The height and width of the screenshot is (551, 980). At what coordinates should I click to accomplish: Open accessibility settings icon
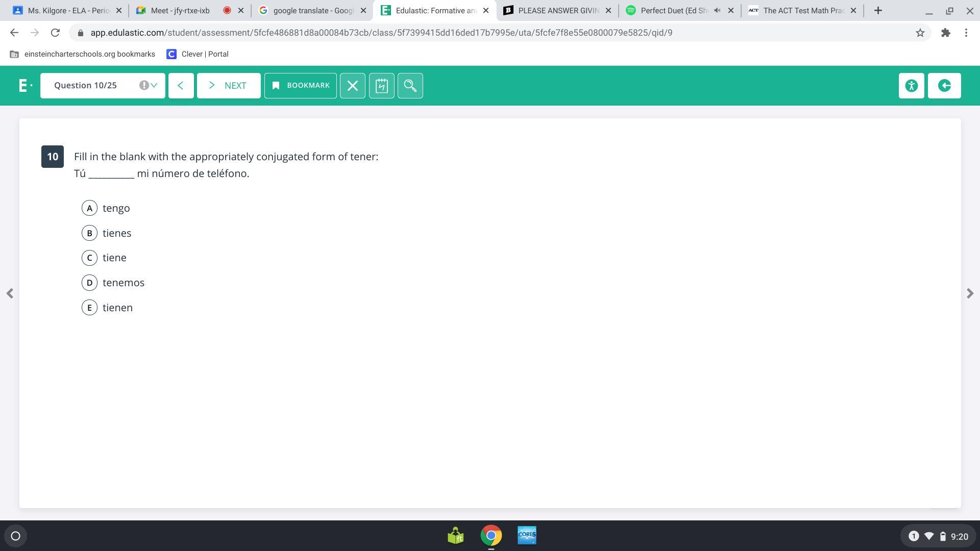coord(911,86)
